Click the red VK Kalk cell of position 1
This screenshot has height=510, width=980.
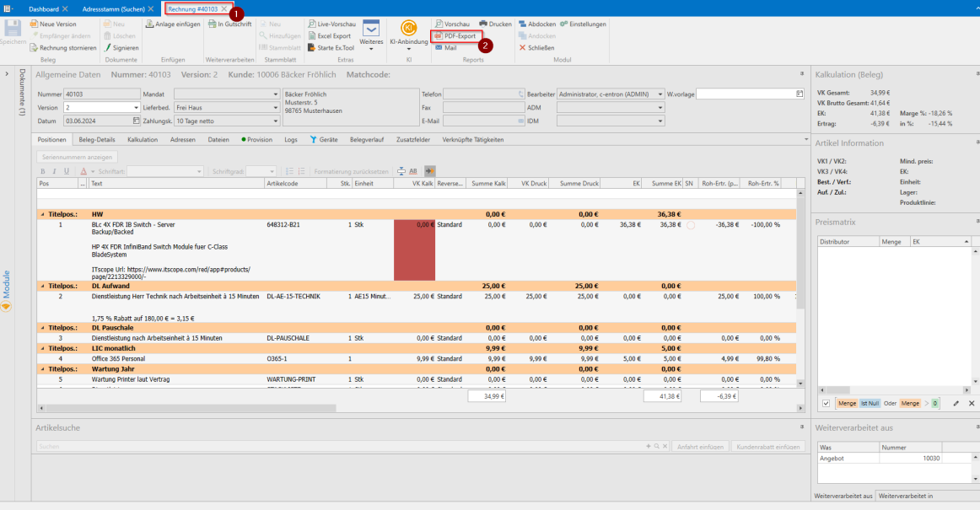[x=414, y=249]
